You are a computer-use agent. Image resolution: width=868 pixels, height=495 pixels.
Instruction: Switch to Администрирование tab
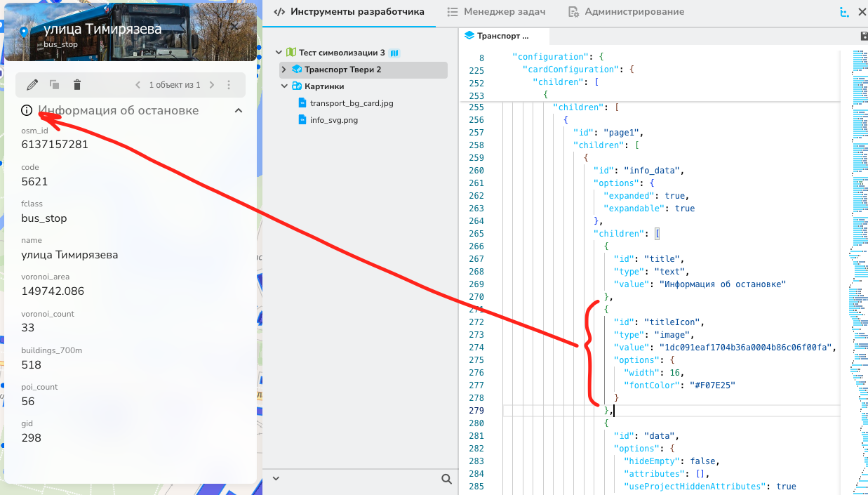[x=626, y=12]
